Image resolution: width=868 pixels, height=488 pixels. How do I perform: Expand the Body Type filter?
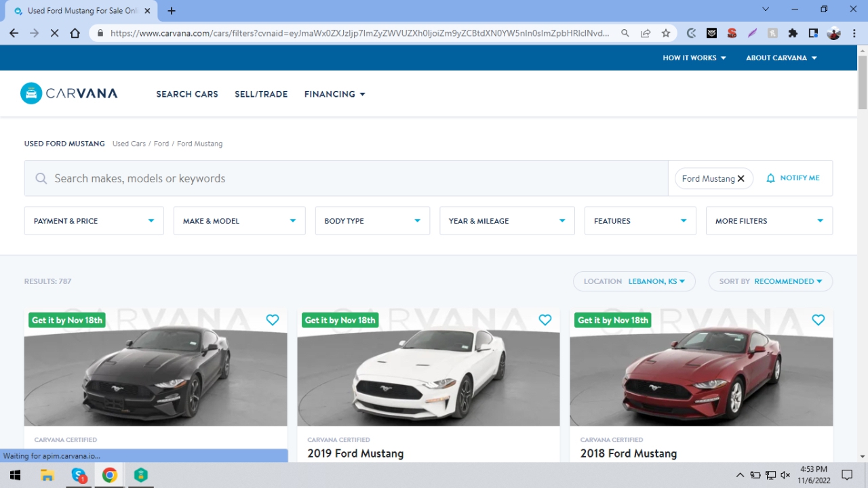click(x=372, y=221)
